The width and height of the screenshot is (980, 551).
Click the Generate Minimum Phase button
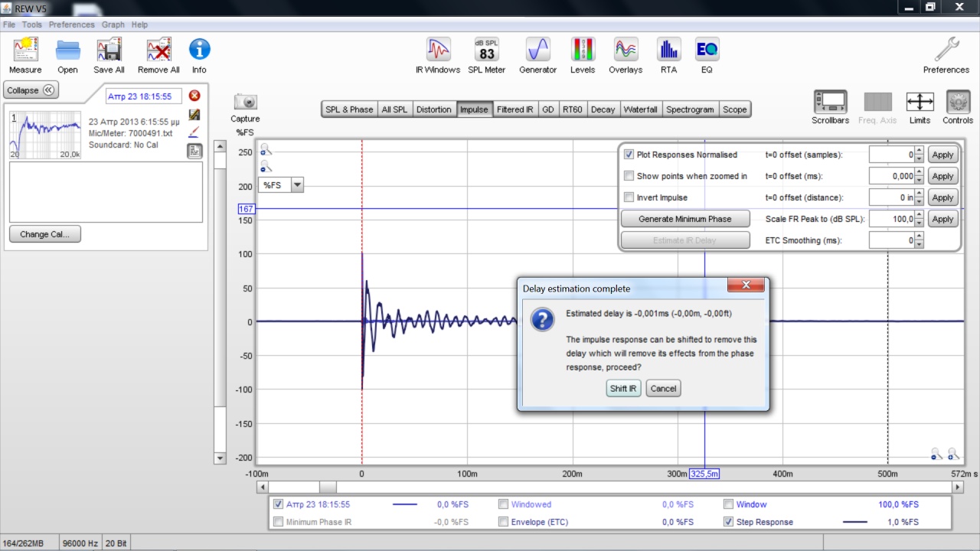(684, 219)
